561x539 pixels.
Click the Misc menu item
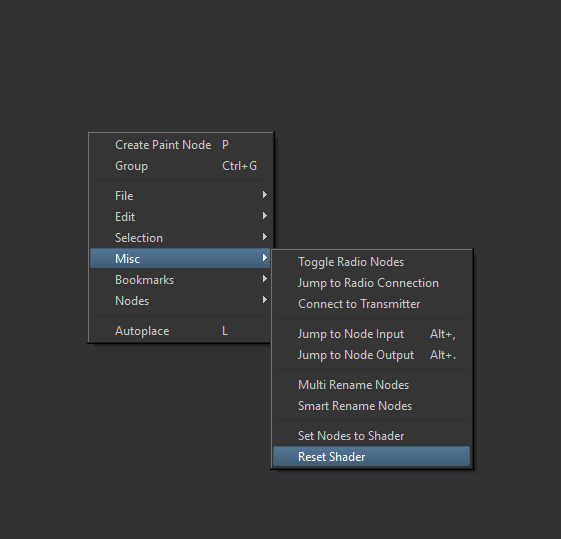pyautogui.click(x=180, y=258)
